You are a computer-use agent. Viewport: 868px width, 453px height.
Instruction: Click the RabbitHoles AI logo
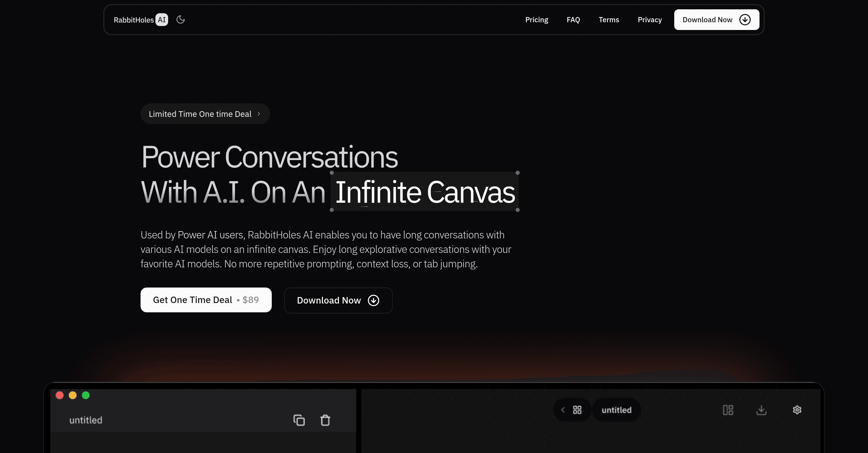[141, 20]
